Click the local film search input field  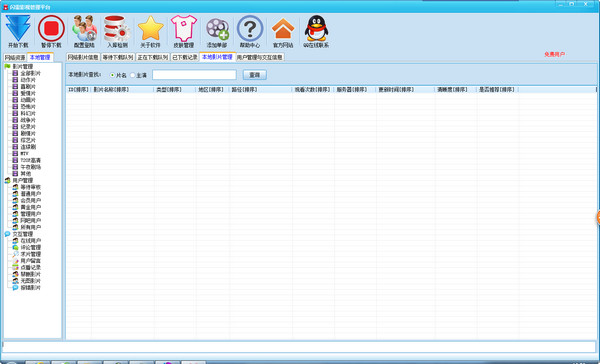coord(194,75)
